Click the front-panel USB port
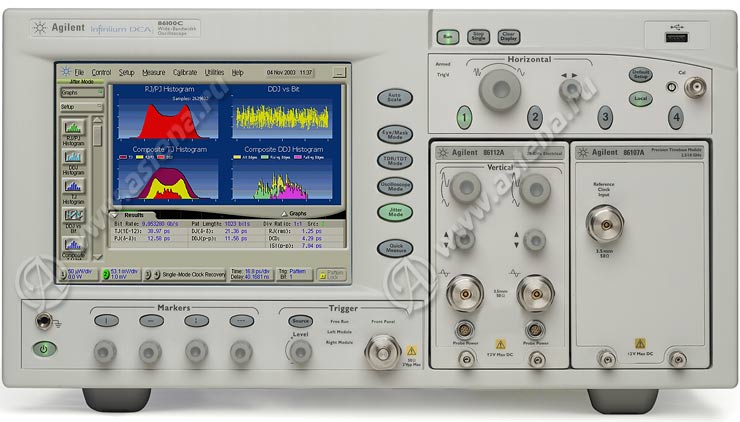This screenshot has height=422, width=740. pyautogui.click(x=676, y=38)
